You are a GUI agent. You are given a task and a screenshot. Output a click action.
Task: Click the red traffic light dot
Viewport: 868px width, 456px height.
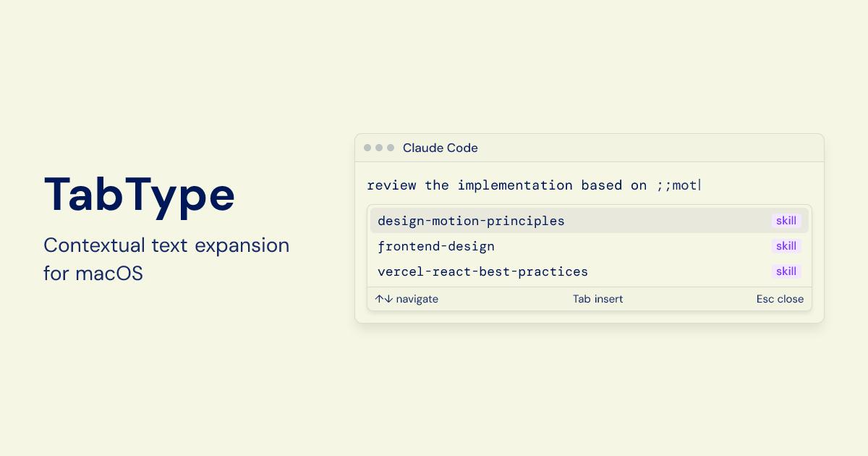[x=367, y=147]
